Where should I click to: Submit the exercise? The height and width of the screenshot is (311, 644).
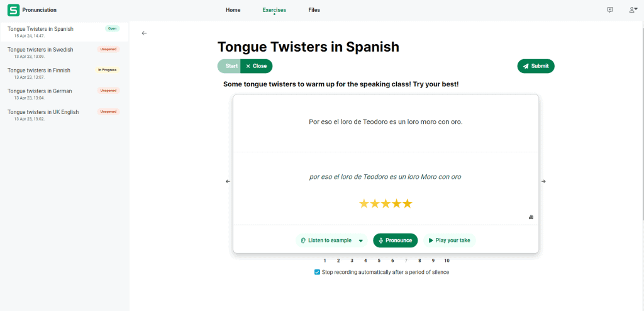click(x=536, y=66)
